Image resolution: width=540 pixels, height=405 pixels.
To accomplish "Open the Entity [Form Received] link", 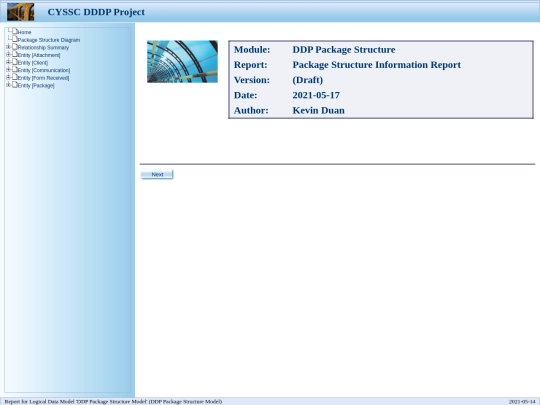I will tap(43, 78).
